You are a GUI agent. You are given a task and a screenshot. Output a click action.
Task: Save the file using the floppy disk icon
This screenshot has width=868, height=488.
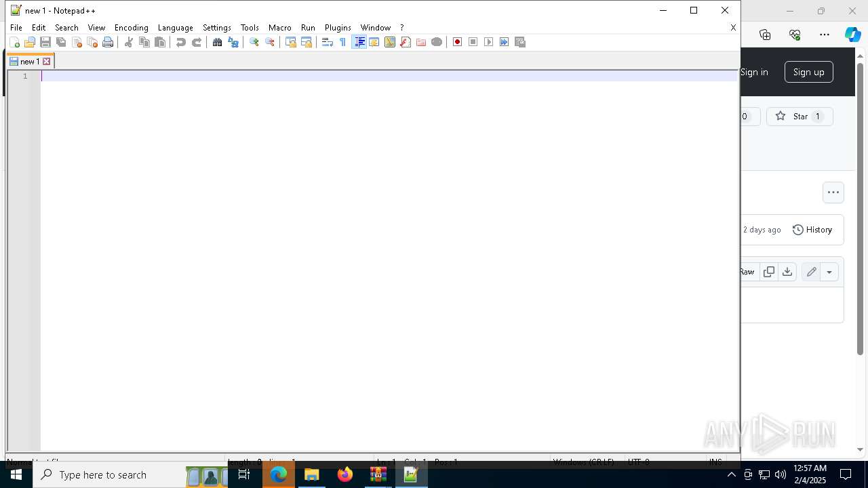tap(45, 42)
